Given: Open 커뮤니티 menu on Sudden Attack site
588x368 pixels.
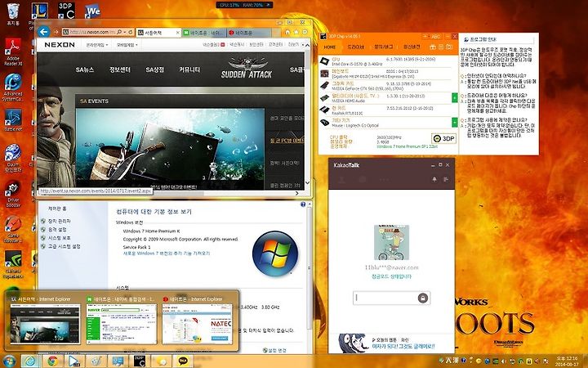Looking at the screenshot, I should pyautogui.click(x=189, y=70).
